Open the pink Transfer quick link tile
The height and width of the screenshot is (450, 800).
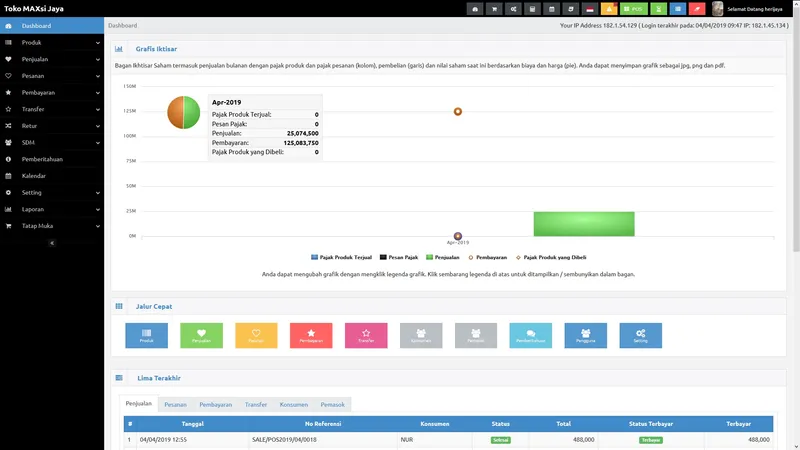pyautogui.click(x=366, y=336)
